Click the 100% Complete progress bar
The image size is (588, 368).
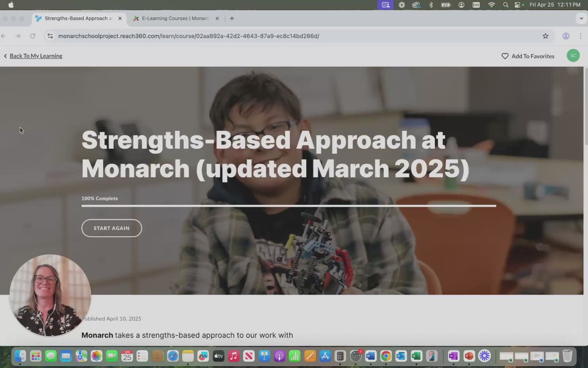[x=289, y=206]
